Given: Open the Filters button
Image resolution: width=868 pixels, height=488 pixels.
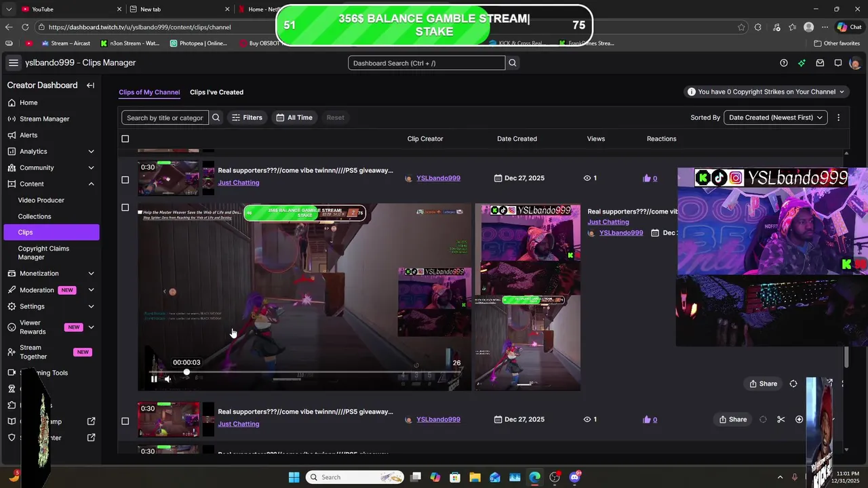Looking at the screenshot, I should tap(247, 117).
